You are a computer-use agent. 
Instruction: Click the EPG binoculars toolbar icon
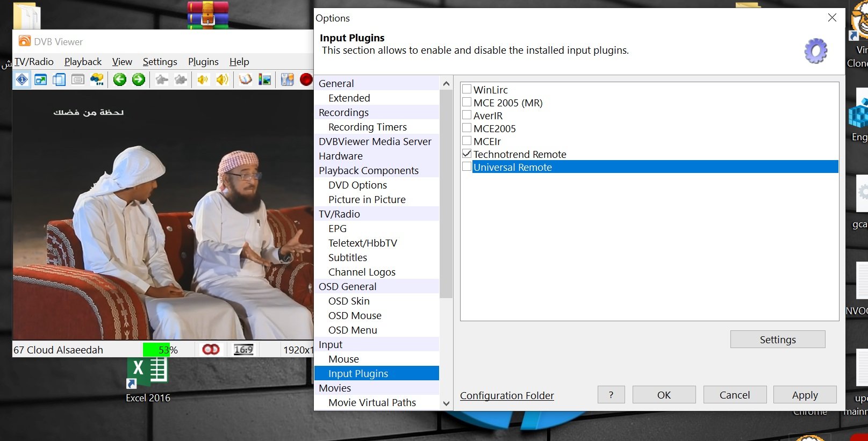click(97, 80)
